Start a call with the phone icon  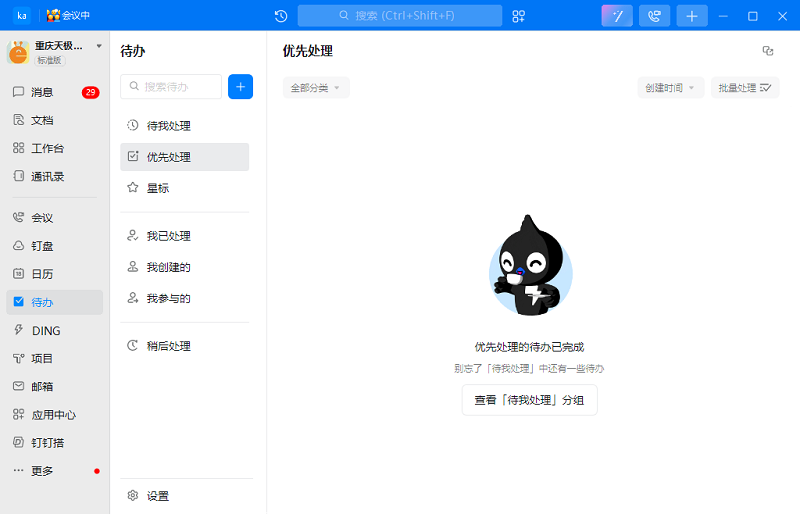click(x=654, y=16)
